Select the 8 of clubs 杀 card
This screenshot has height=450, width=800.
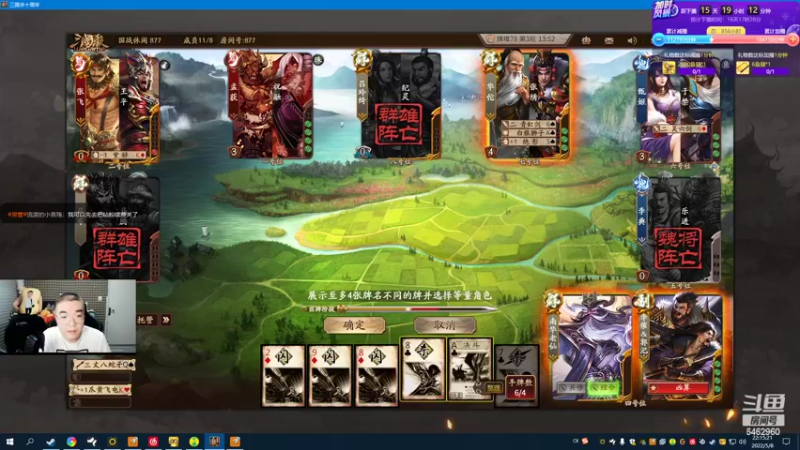click(423, 368)
